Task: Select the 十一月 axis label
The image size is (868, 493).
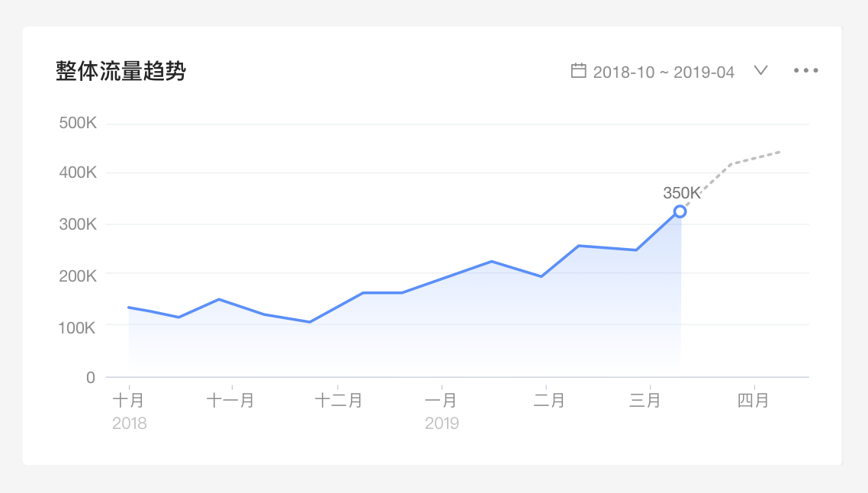Action: [230, 400]
